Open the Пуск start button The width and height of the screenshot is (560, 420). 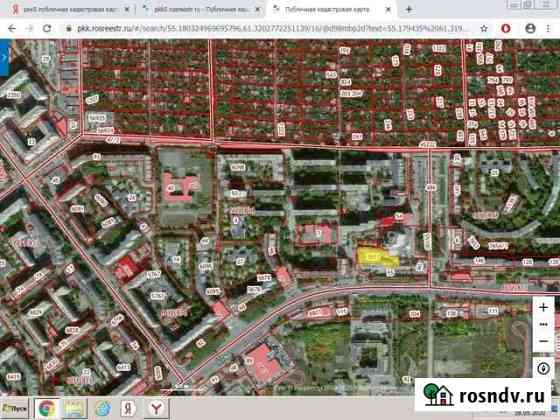[15, 408]
